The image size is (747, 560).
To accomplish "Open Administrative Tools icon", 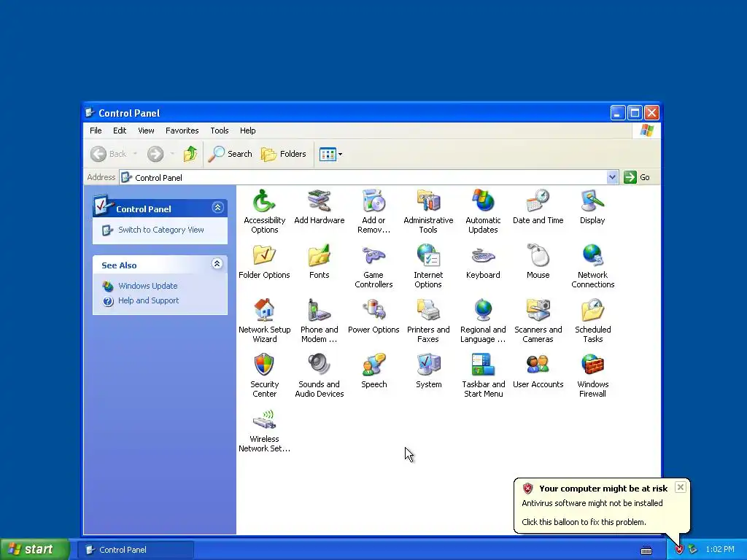I will point(428,201).
